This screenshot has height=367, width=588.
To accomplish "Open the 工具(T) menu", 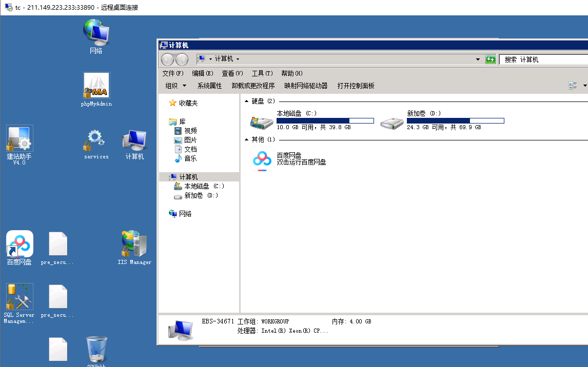I will click(x=262, y=73).
